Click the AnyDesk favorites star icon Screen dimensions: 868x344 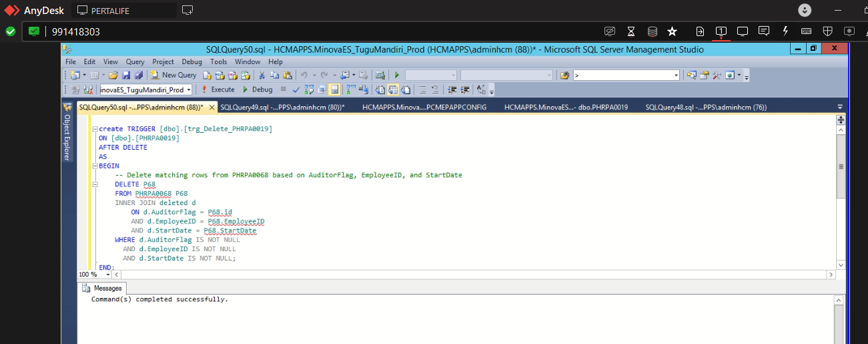[673, 31]
